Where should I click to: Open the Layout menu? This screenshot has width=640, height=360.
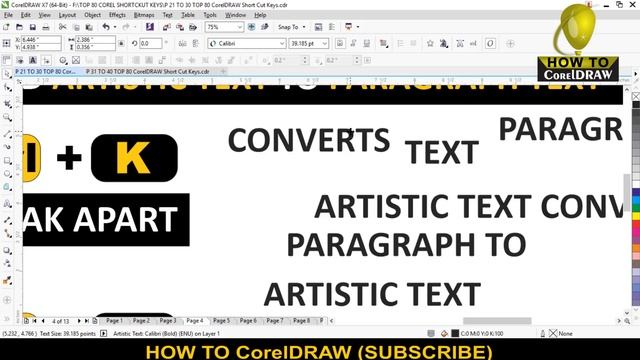point(67,15)
